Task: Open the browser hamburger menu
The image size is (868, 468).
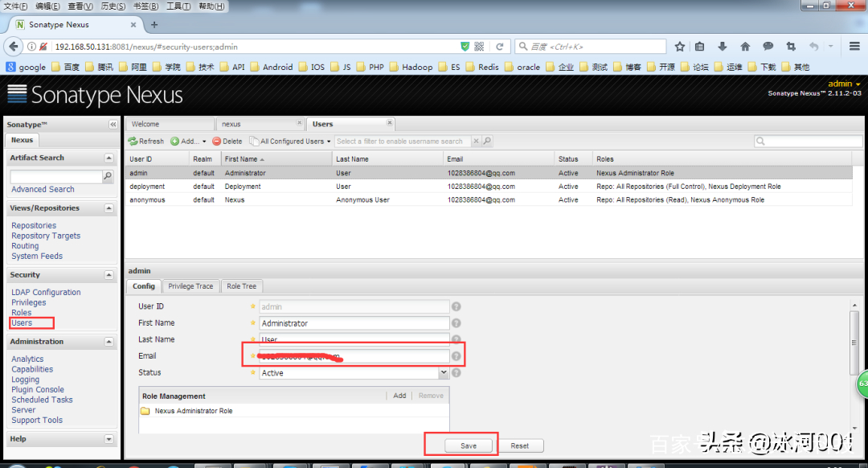Action: [x=854, y=47]
